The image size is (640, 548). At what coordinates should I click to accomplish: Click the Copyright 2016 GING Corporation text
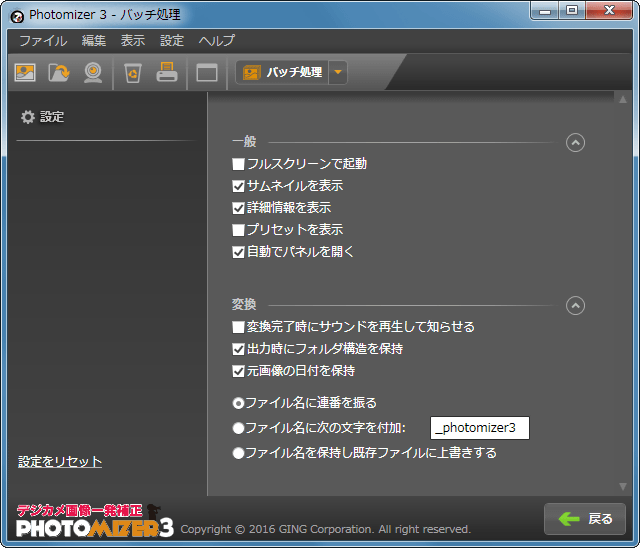coord(326,529)
